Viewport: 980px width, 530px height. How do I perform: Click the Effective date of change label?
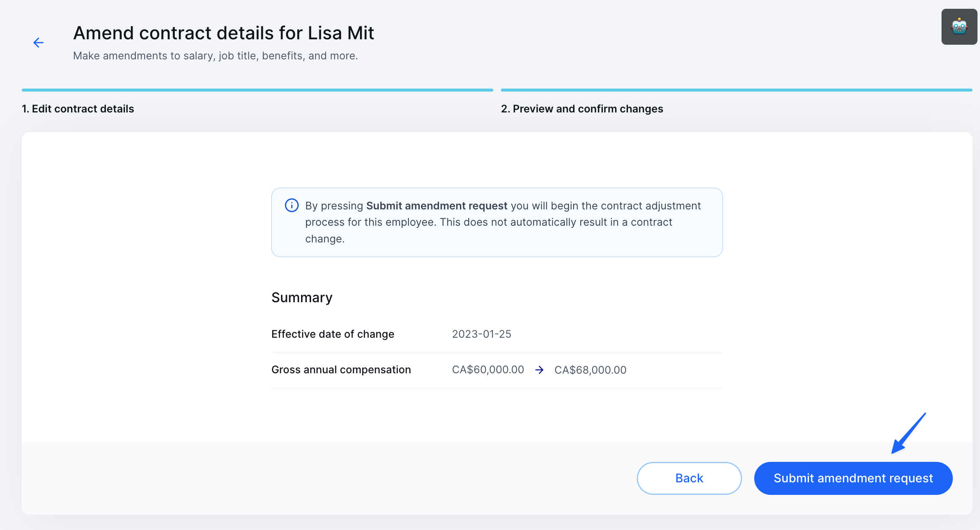point(332,334)
